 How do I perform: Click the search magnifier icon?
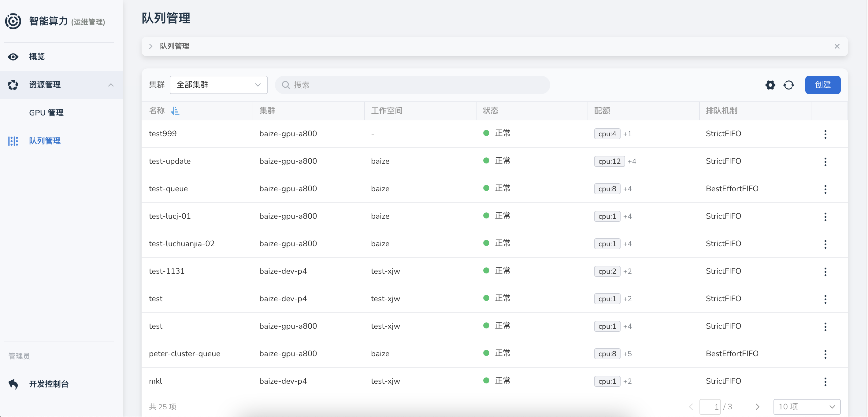(x=286, y=85)
